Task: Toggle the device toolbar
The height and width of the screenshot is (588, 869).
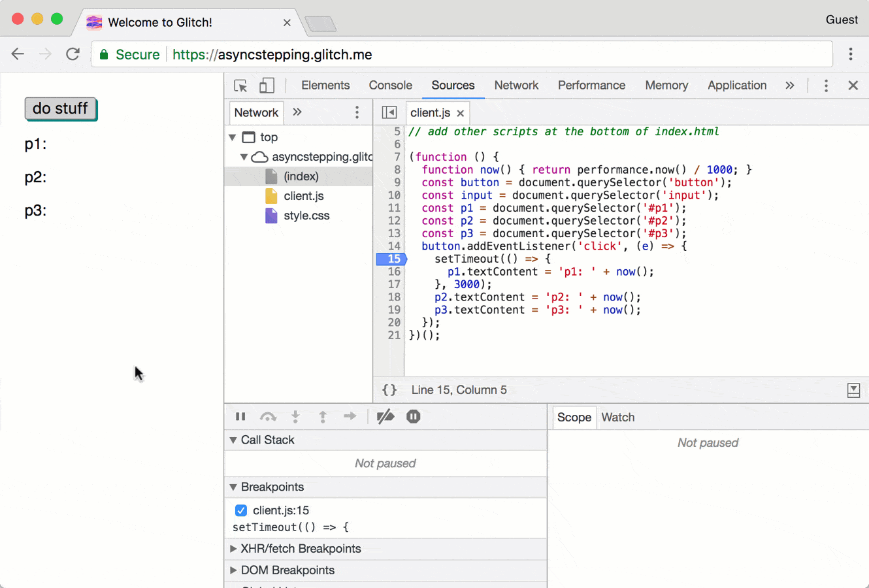Action: coord(265,86)
